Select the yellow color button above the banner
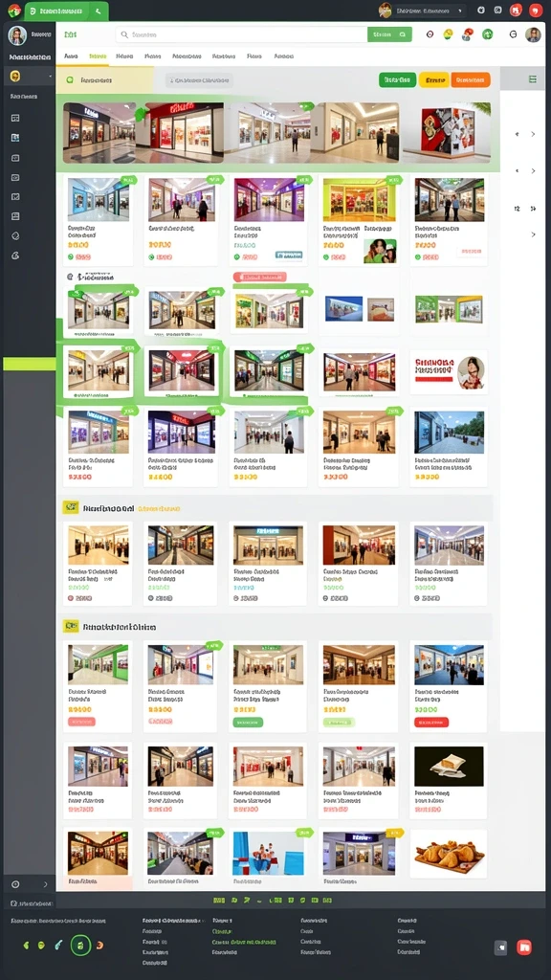551x980 pixels. pos(433,80)
